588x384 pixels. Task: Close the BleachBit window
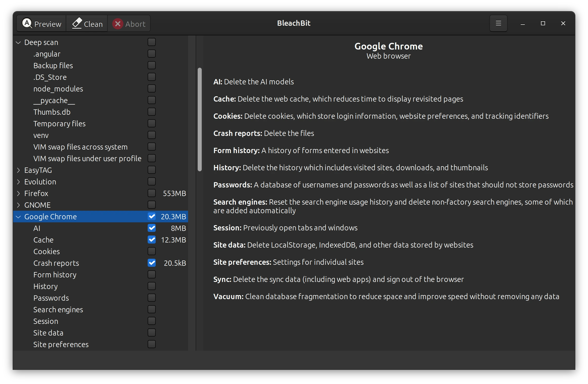click(563, 23)
